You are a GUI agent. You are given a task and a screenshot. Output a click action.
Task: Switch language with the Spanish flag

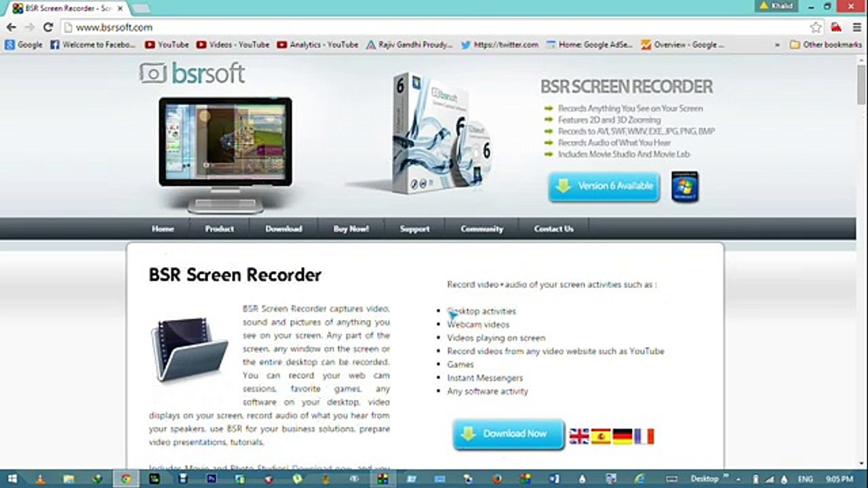pos(601,436)
